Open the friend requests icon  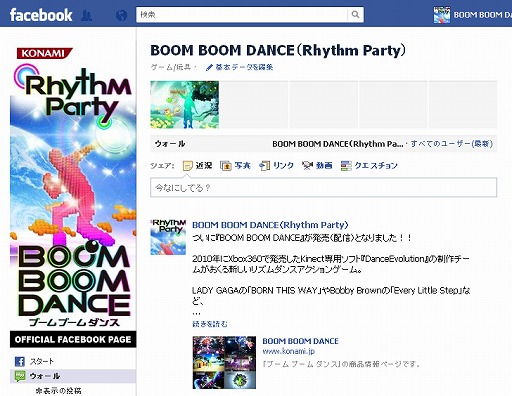tap(87, 15)
